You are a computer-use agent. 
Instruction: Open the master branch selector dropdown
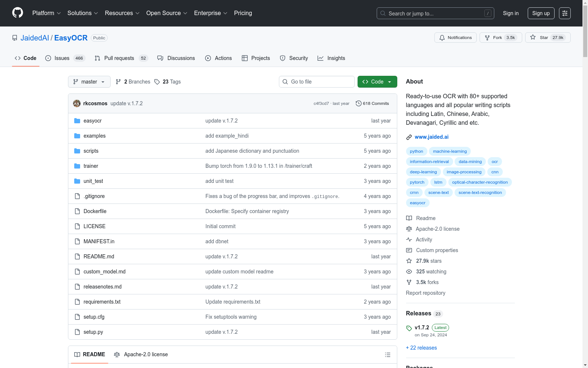pos(89,82)
